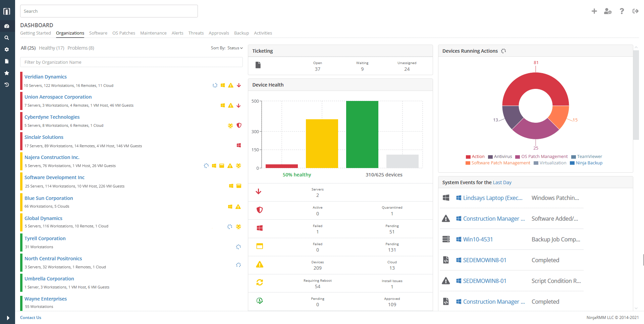This screenshot has width=644, height=324.
Task: Switch to the Backup tab
Action: (241, 33)
